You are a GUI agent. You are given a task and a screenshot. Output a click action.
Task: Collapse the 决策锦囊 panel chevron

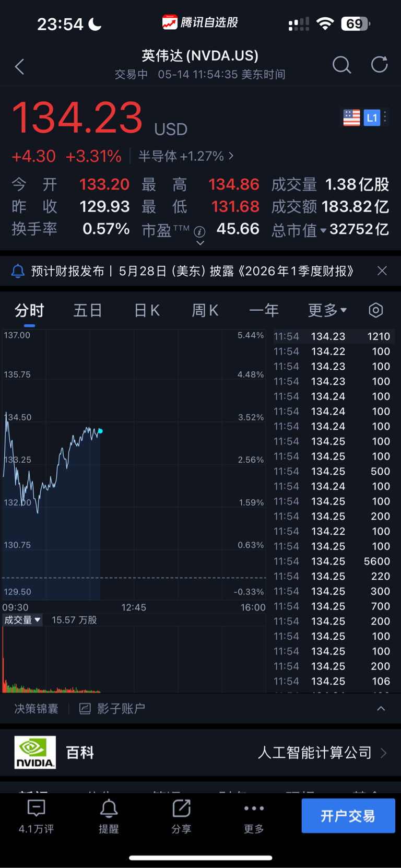point(381,709)
